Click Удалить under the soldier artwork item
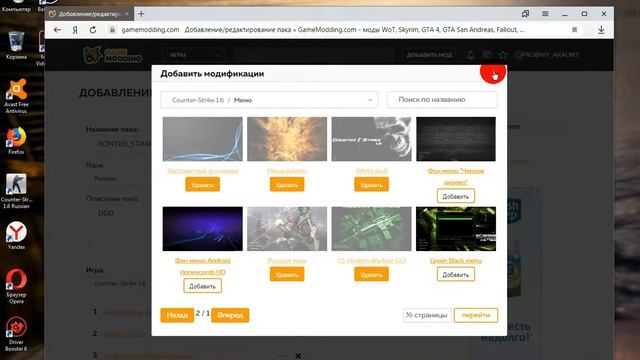Image resolution: width=640 pixels, height=360 pixels. click(x=287, y=275)
